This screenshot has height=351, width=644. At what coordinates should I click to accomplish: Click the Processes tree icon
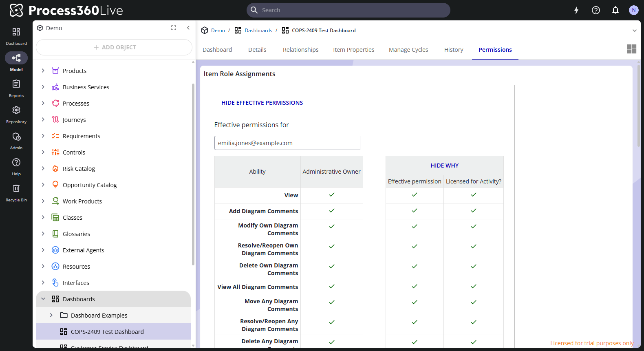pos(55,103)
